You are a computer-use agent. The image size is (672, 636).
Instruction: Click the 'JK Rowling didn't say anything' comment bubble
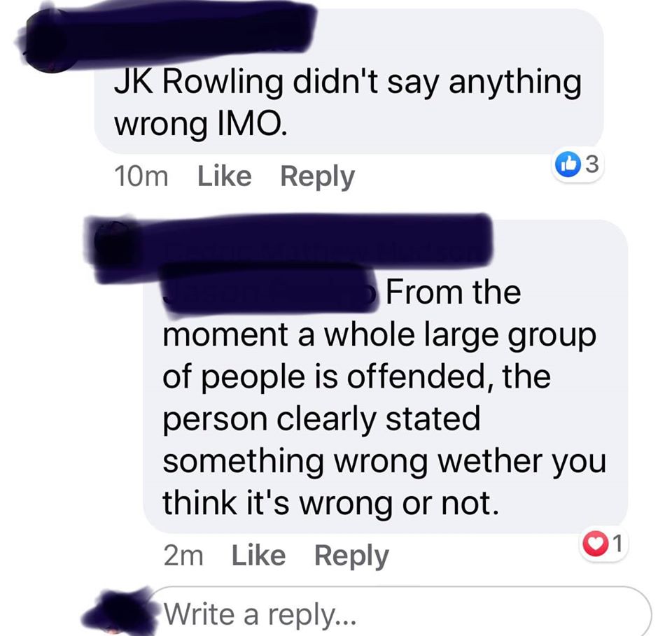(349, 81)
